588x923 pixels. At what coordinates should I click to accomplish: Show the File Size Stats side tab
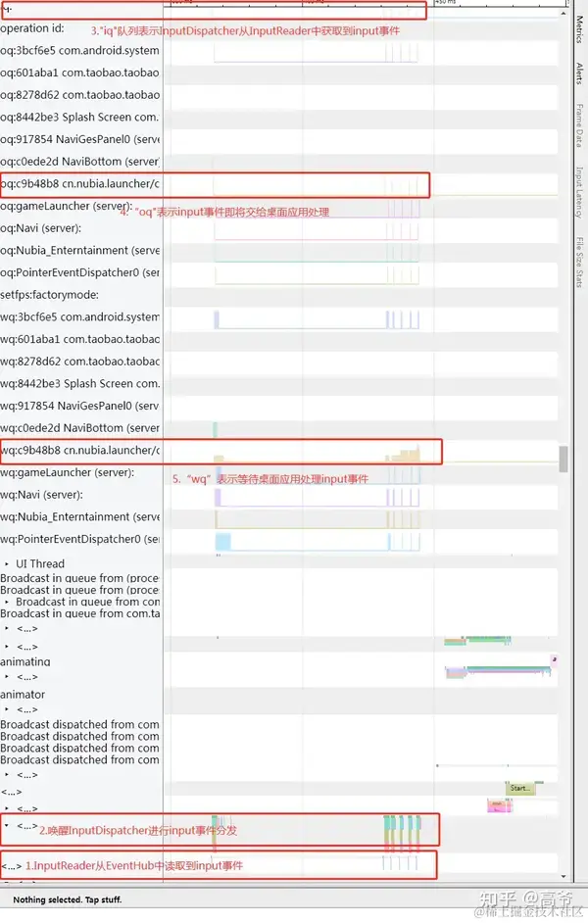tap(579, 263)
